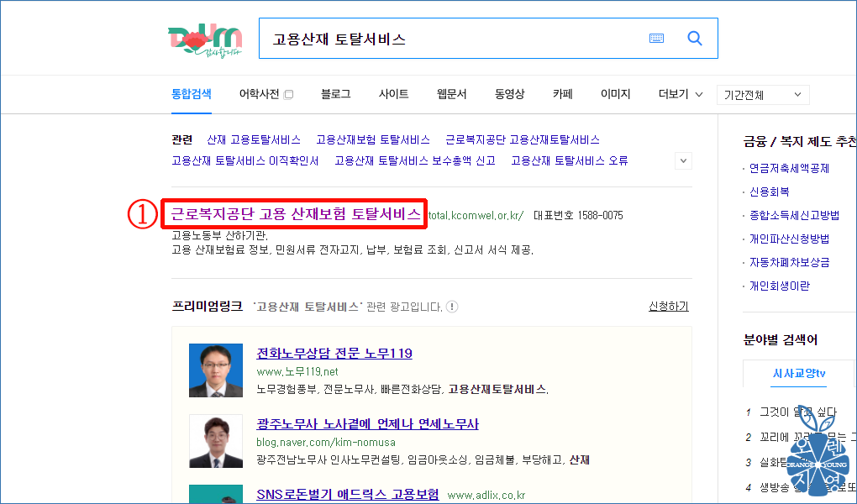Open the 웹문서 tab
Viewport: 857px width, 504px height.
click(451, 94)
